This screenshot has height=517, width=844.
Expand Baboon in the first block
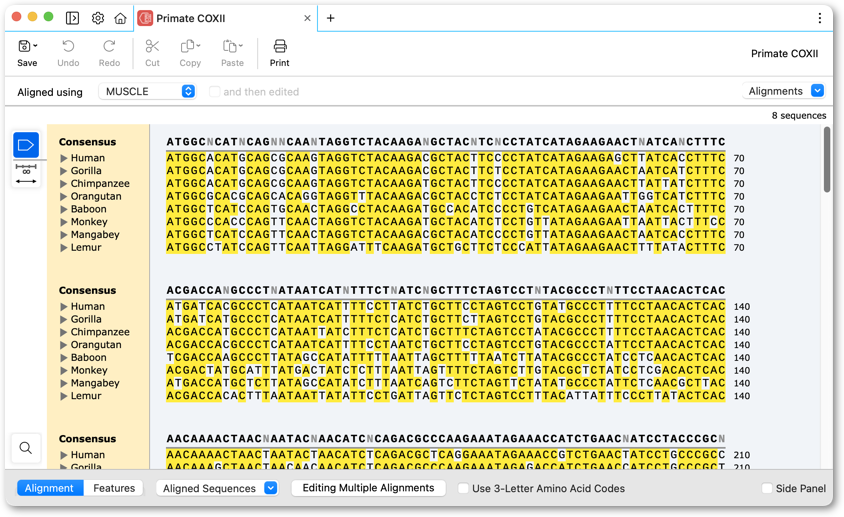pos(64,209)
